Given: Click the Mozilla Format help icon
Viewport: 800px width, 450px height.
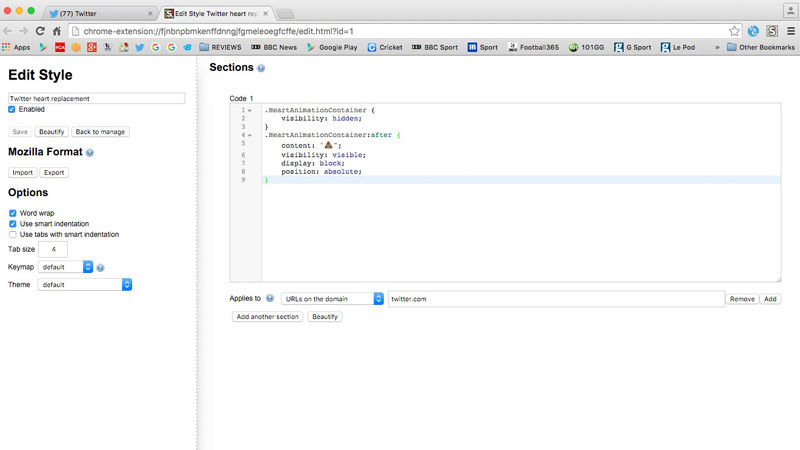Looking at the screenshot, I should (x=90, y=153).
